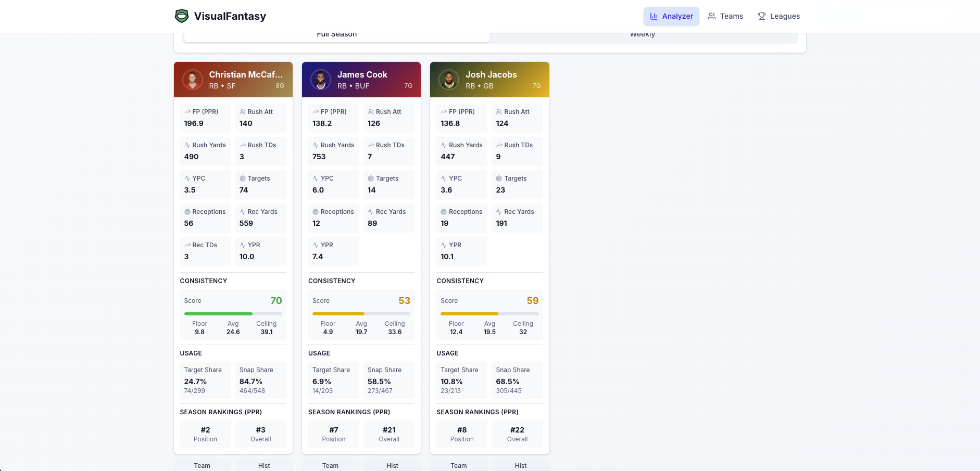Viewport: 980px width, 471px height.
Task: Select the Hist tab under James Cook's card
Action: [392, 465]
